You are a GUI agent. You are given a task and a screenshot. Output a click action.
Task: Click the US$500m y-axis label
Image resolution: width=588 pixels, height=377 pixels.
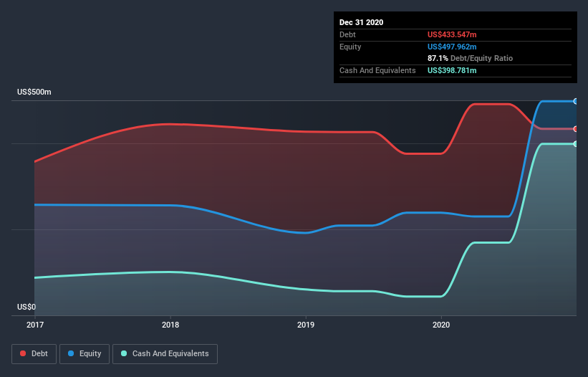click(x=34, y=92)
